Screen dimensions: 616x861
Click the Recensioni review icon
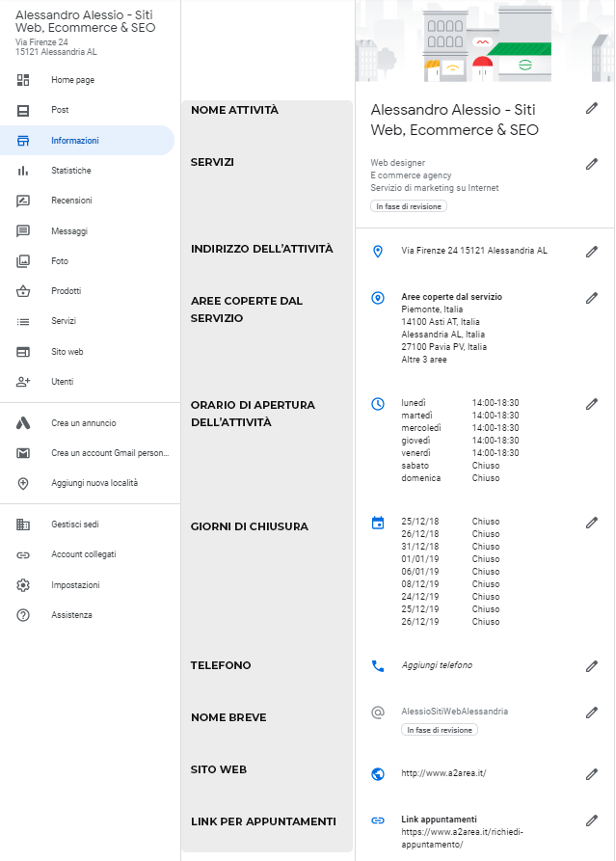23,201
